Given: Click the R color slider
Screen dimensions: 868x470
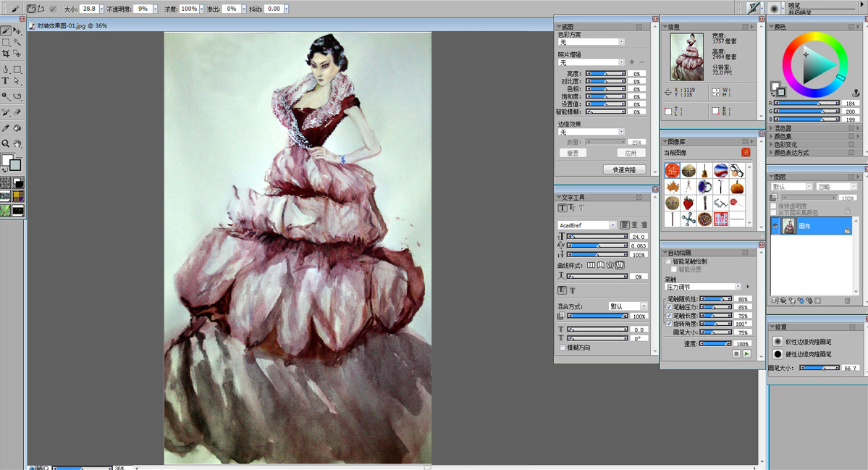Looking at the screenshot, I should [806, 103].
